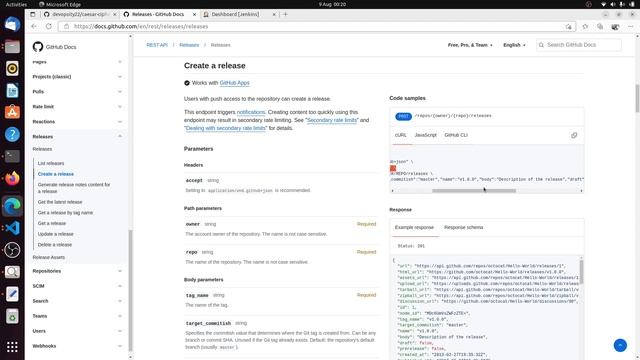Select the cURL code sample tab
This screenshot has height=360, width=640.
pos(400,135)
